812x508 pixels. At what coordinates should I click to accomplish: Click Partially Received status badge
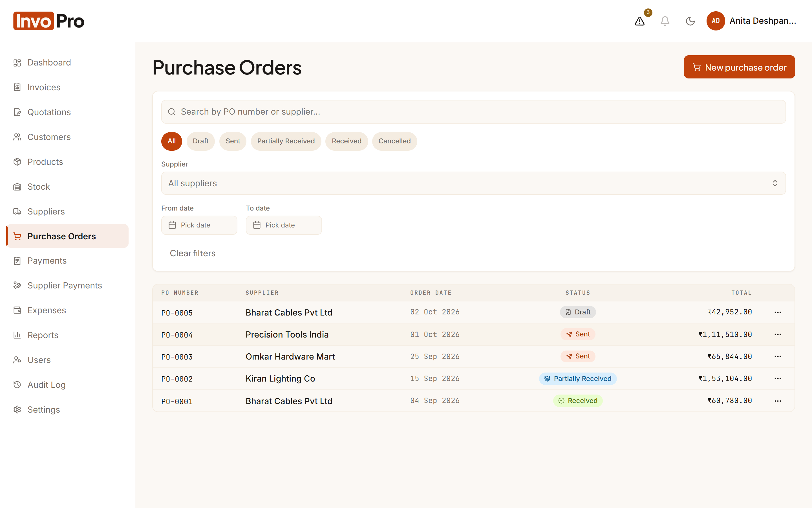pyautogui.click(x=578, y=379)
